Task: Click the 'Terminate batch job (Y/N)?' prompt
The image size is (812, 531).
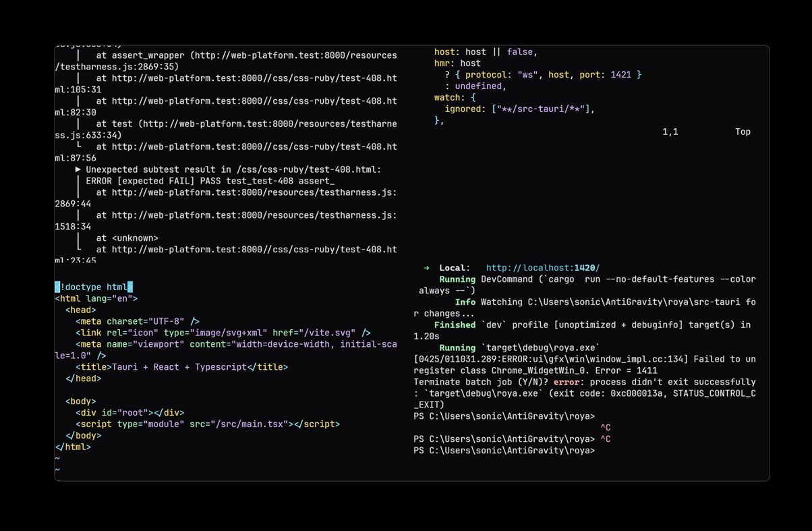Action: 481,383
